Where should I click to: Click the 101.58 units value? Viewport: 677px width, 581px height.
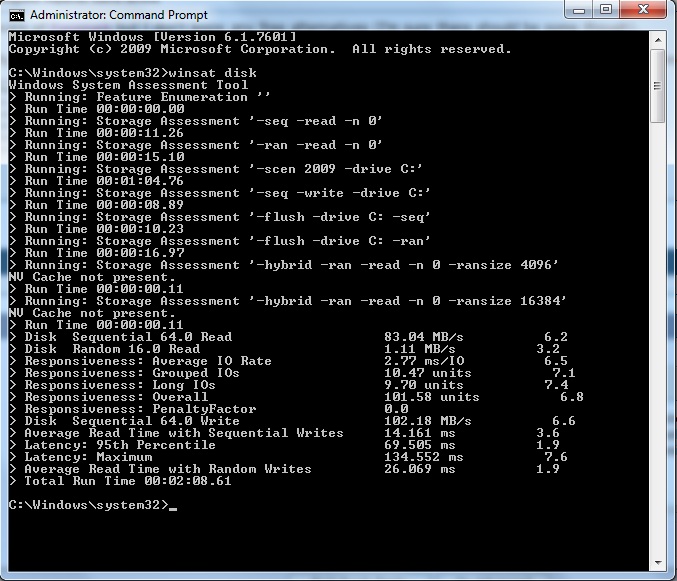click(x=432, y=397)
